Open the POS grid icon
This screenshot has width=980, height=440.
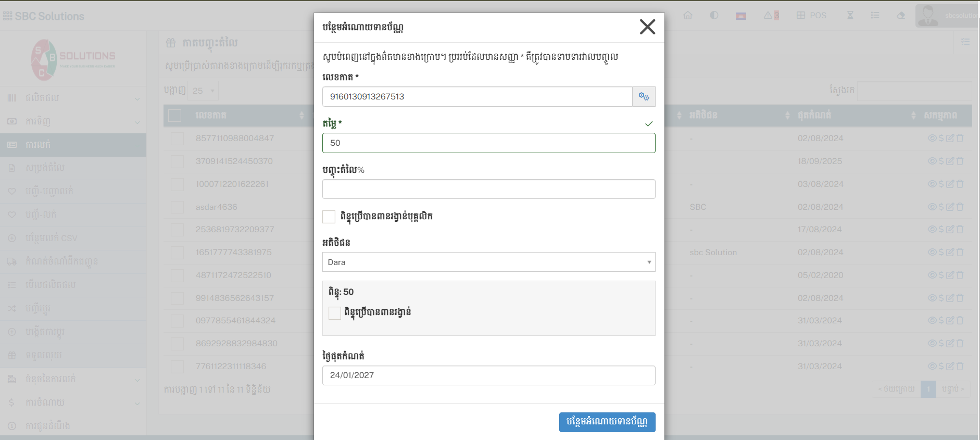click(x=801, y=16)
